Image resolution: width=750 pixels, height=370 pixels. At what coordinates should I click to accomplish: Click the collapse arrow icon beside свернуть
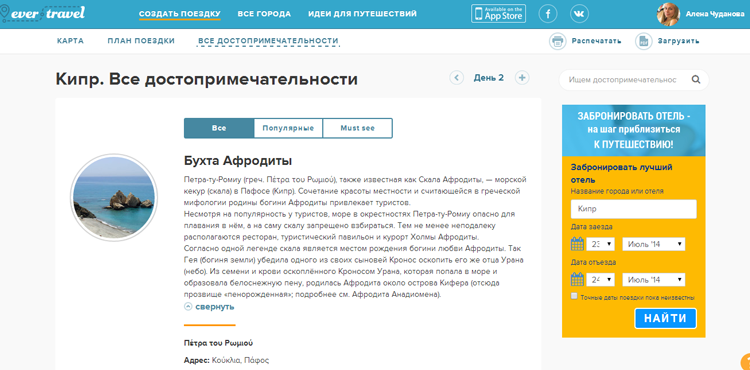click(x=188, y=307)
